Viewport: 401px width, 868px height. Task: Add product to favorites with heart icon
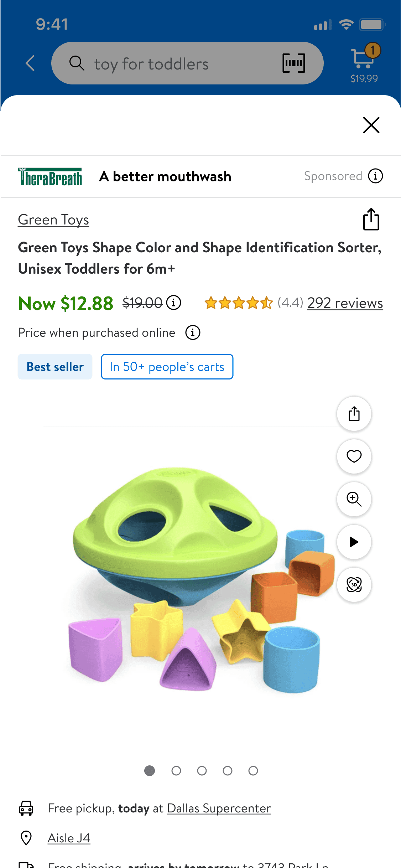[x=354, y=456]
